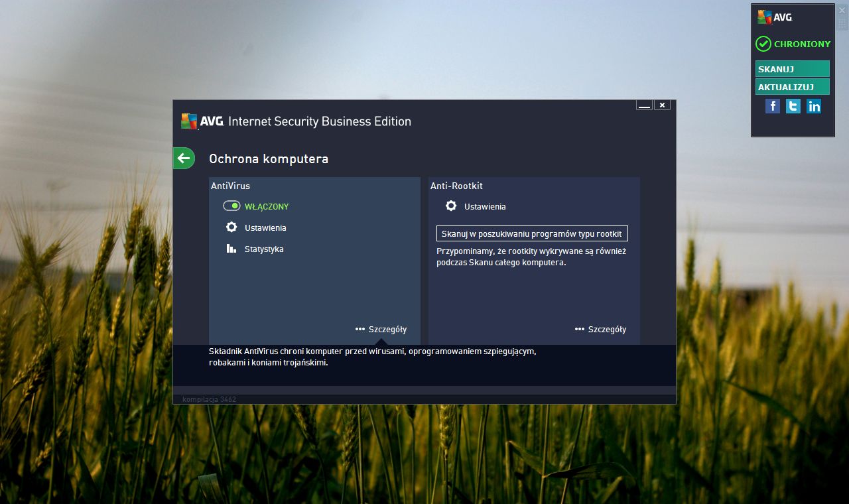Click Skanuj w poszukiwaniu programów typu rootkit

[x=532, y=233]
